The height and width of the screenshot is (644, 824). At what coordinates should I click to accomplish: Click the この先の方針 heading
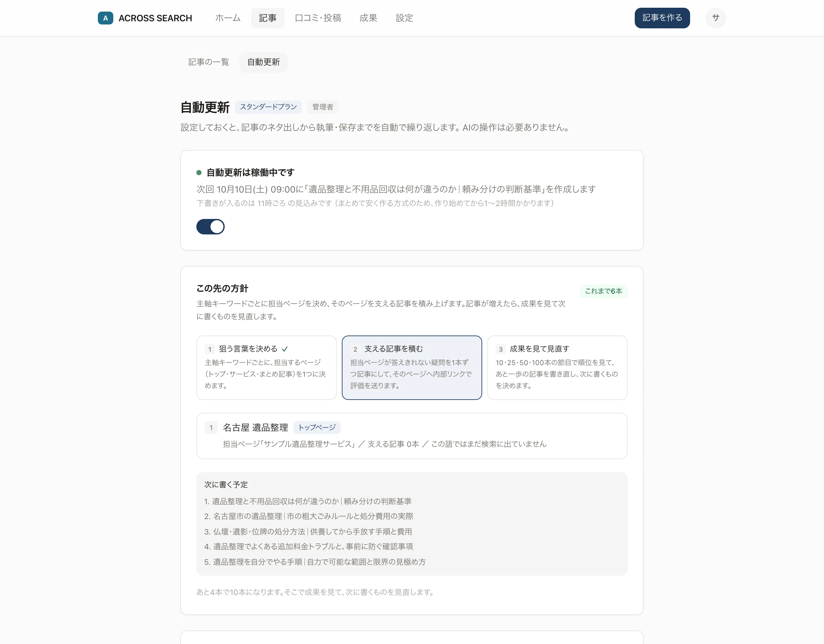tap(222, 289)
